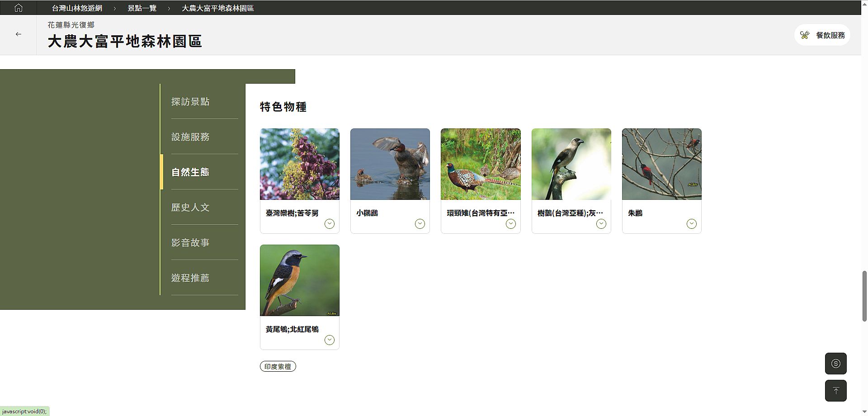
Task: Click the page vertical scrollbar thumb
Action: 864,296
